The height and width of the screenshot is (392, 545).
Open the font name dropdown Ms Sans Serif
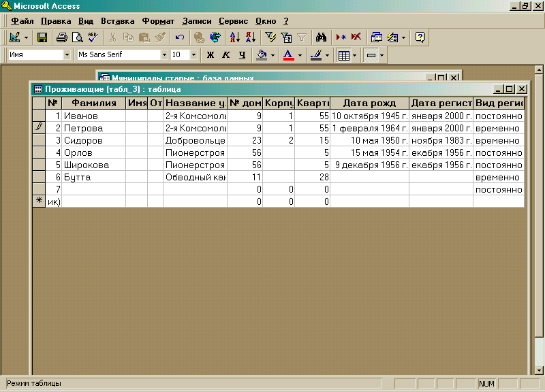coord(164,55)
